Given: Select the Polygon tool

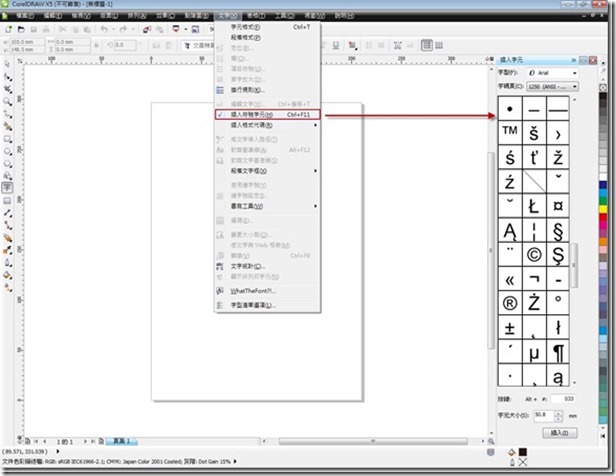Looking at the screenshot, I should pos(7,163).
